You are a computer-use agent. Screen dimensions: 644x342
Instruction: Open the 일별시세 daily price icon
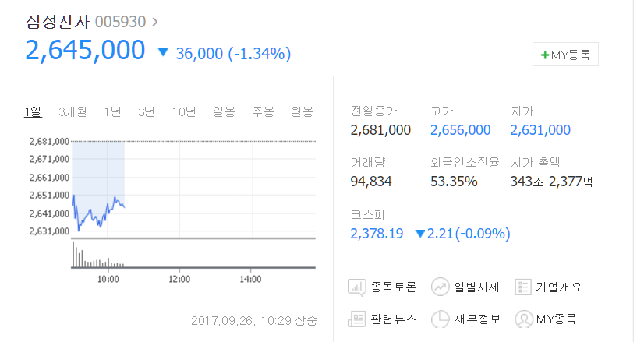point(441,287)
